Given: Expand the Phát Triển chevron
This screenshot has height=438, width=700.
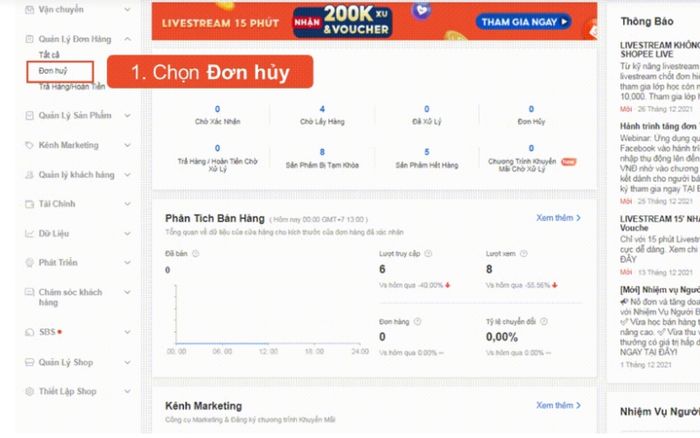Looking at the screenshot, I should pyautogui.click(x=127, y=263).
